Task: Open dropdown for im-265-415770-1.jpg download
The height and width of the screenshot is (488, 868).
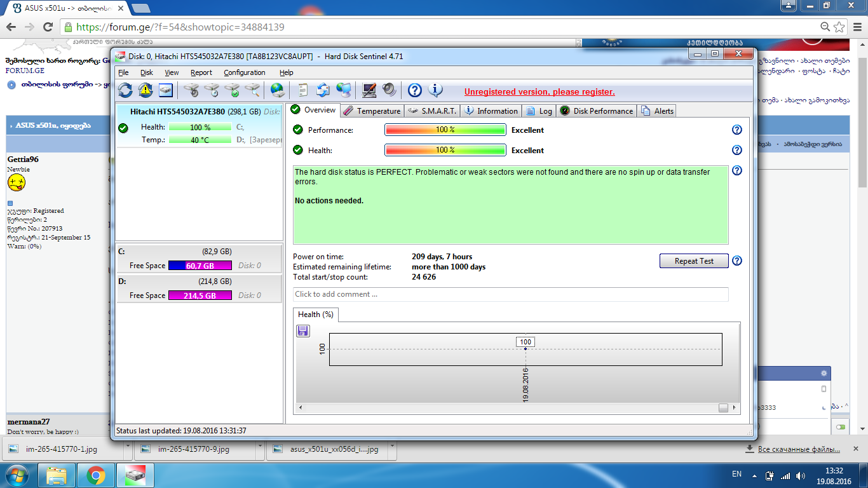Action: [x=128, y=449]
